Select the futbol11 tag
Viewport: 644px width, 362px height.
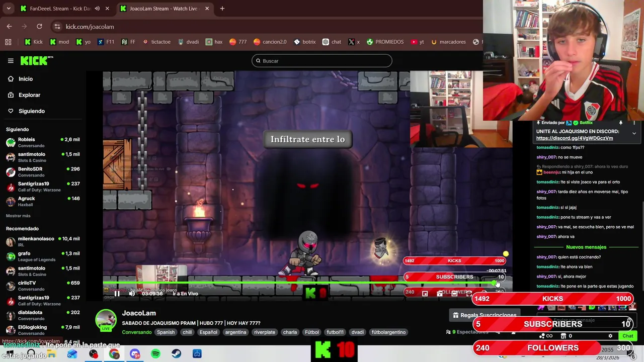pyautogui.click(x=335, y=332)
